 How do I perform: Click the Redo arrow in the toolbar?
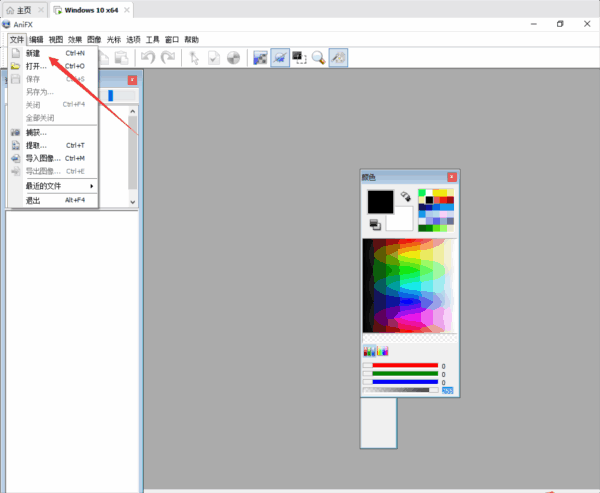click(x=167, y=59)
